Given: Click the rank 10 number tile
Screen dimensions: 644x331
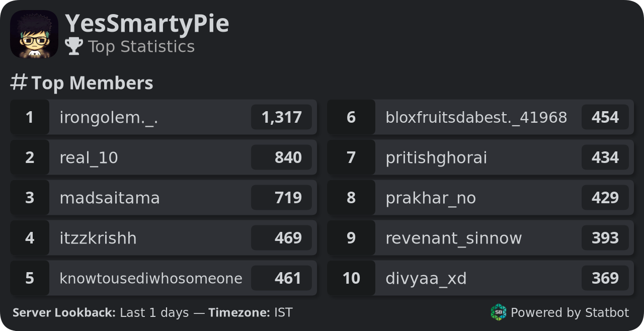Looking at the screenshot, I should click(x=351, y=278).
